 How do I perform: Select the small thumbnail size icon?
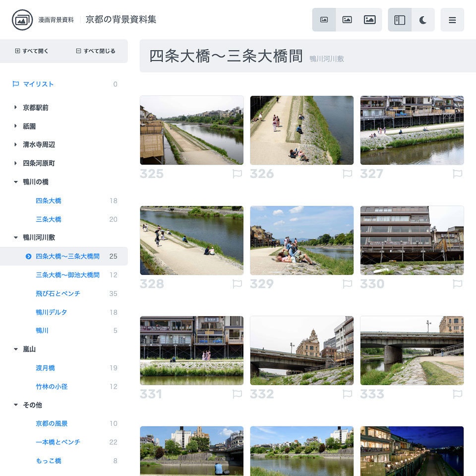tap(325, 20)
